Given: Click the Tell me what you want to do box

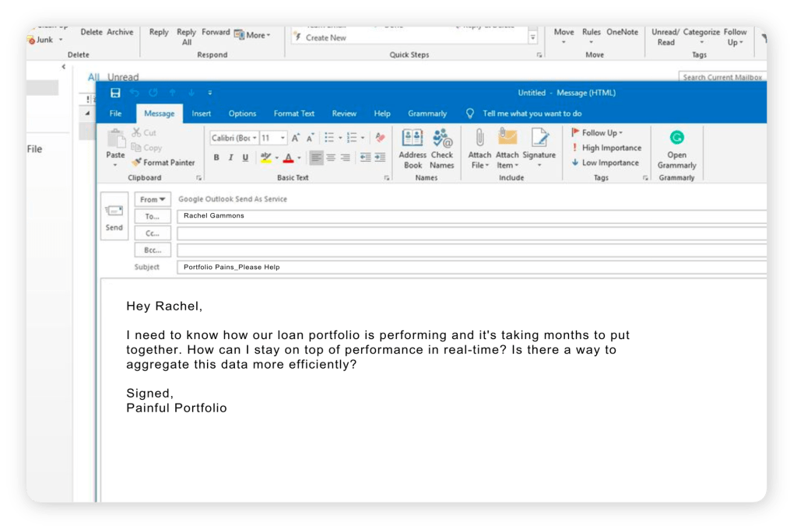Looking at the screenshot, I should click(532, 114).
